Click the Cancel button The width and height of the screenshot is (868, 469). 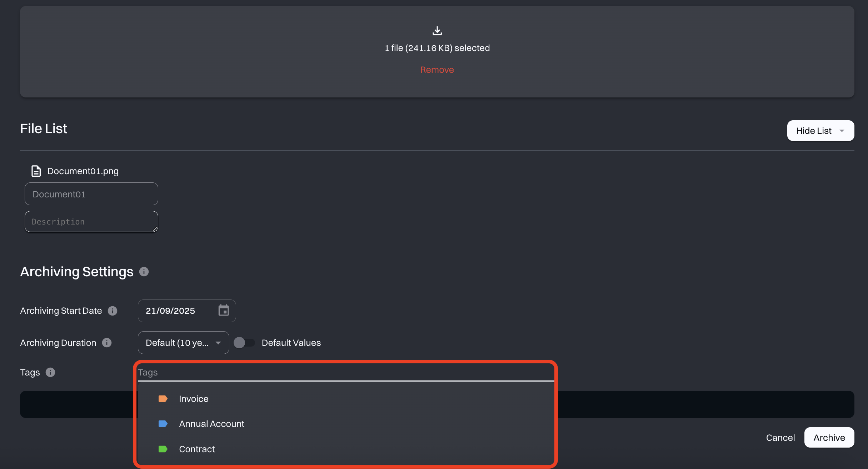780,438
